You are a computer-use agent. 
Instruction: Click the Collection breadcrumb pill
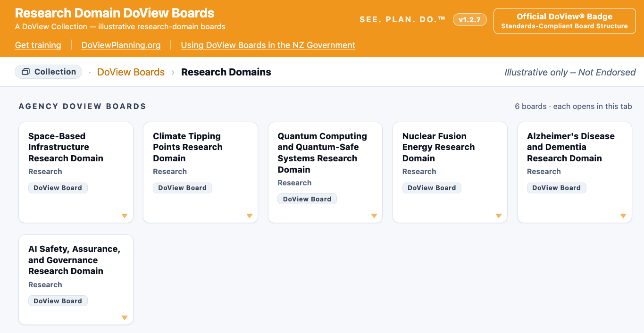click(49, 72)
